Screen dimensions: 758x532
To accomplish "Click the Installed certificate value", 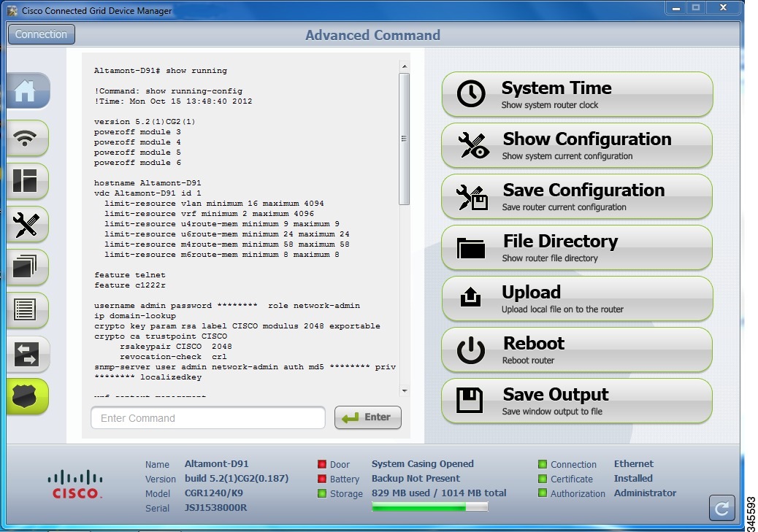I will point(633,479).
